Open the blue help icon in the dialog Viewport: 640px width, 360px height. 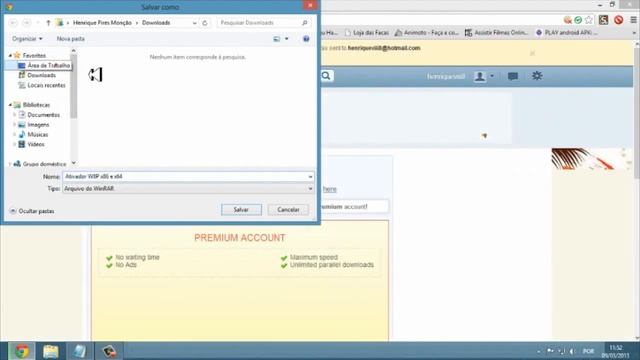tap(306, 39)
